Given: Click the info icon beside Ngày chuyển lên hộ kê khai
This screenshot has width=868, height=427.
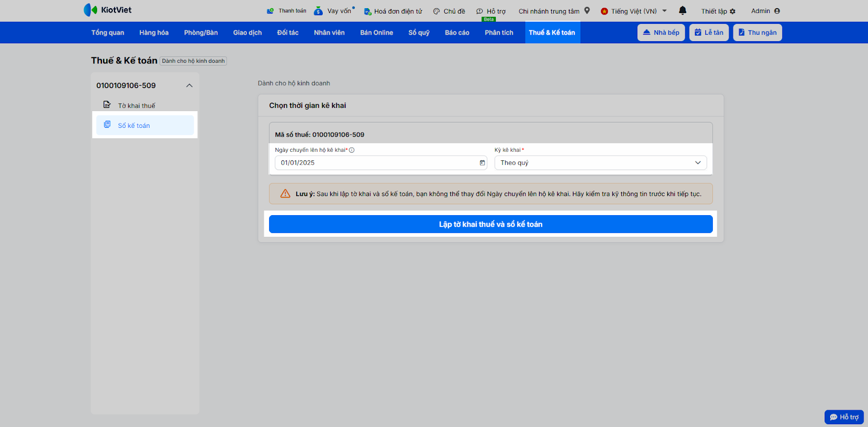Looking at the screenshot, I should click(x=352, y=150).
